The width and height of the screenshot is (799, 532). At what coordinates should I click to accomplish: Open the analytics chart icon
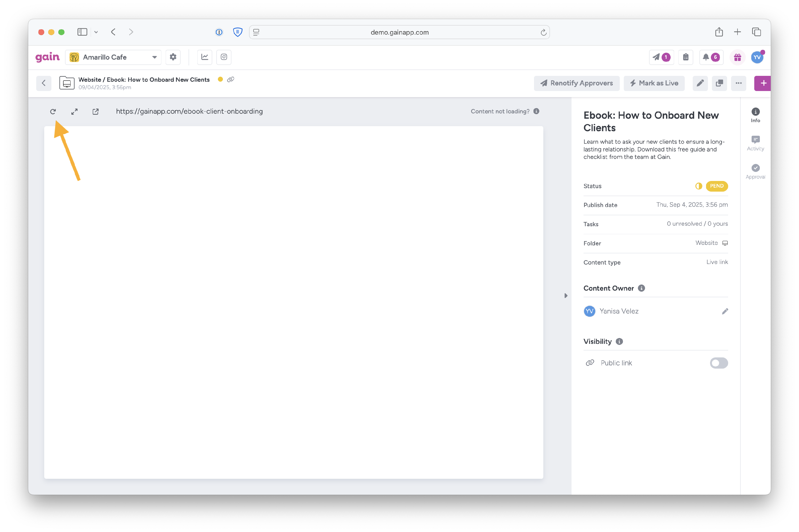205,57
